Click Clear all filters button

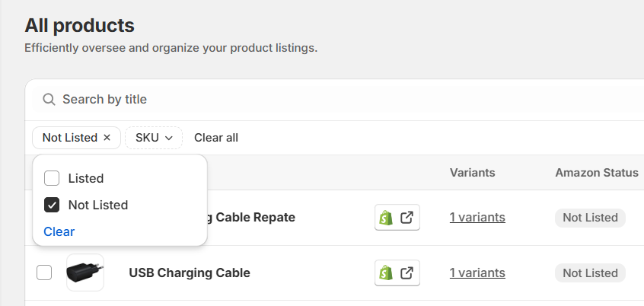pyautogui.click(x=216, y=138)
